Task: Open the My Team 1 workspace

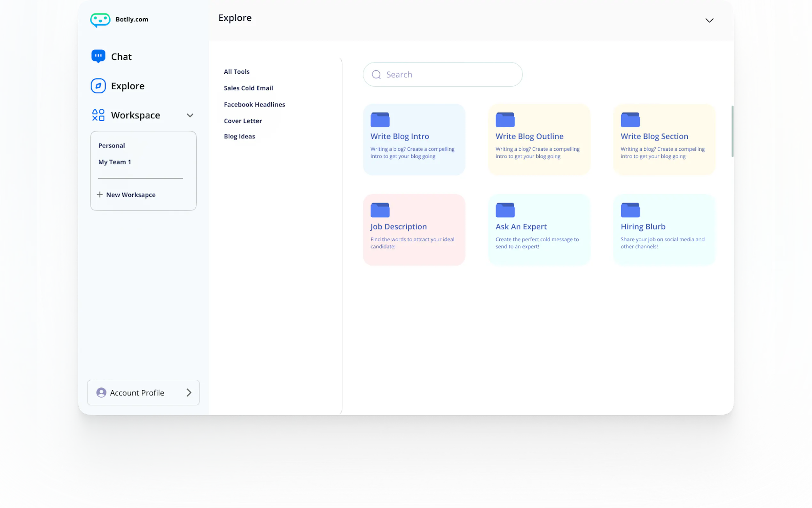Action: (114, 162)
